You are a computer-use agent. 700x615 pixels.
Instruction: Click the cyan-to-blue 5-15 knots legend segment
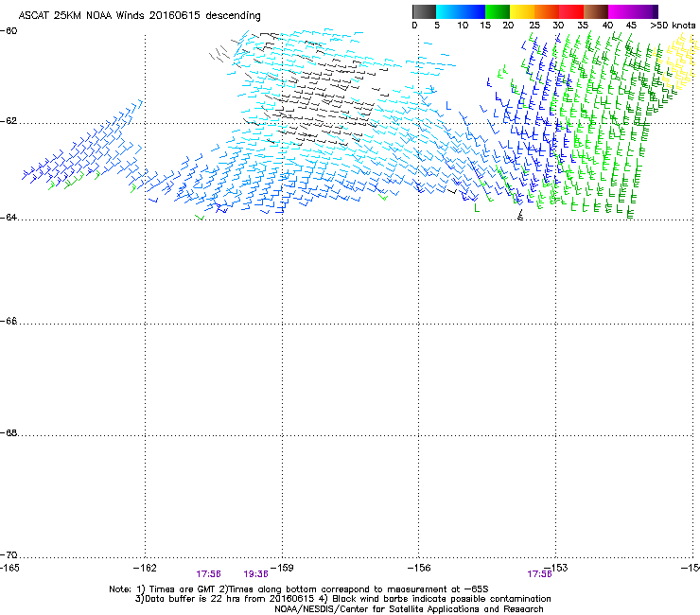pyautogui.click(x=461, y=11)
